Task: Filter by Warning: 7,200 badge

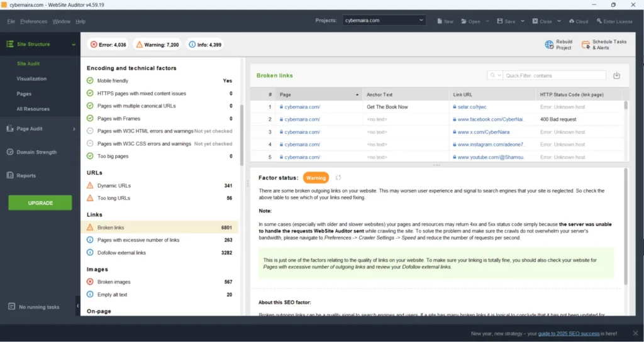Action: [157, 45]
